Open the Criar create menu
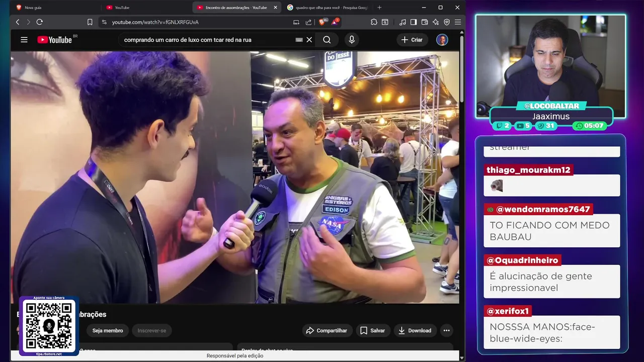 412,40
